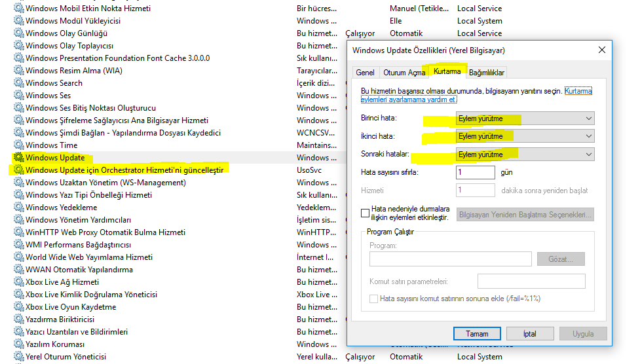Click gear icon beside World Wide Web Yayımlama Hizmeti

(19, 257)
